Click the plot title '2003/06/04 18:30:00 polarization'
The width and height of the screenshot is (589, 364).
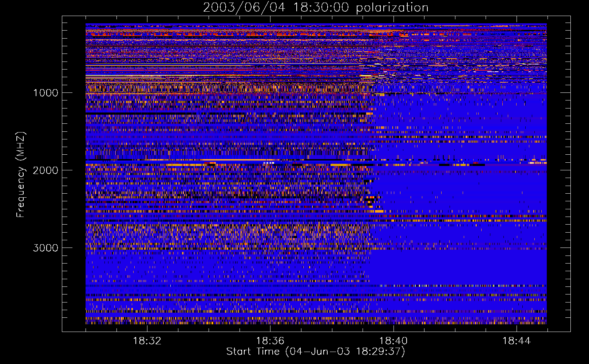[x=316, y=8]
